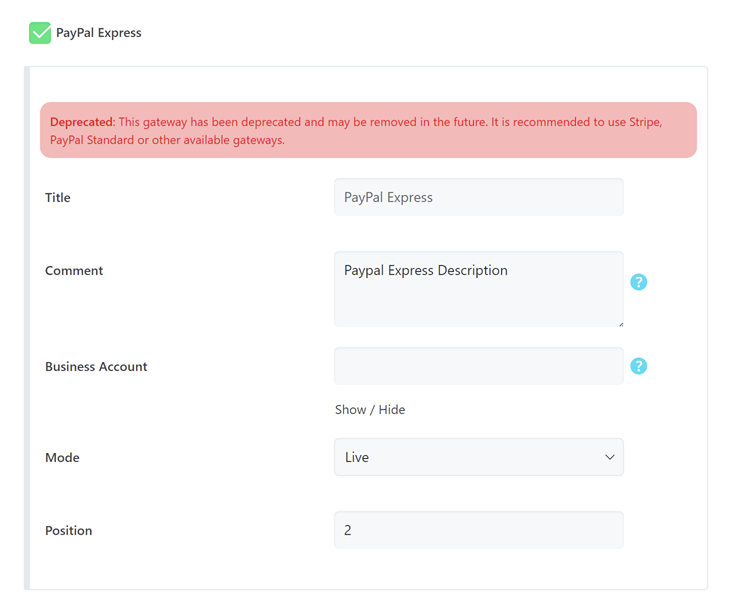Screen dimensions: 737x615
Task: Click the Show / Hide link
Action: tap(369, 410)
